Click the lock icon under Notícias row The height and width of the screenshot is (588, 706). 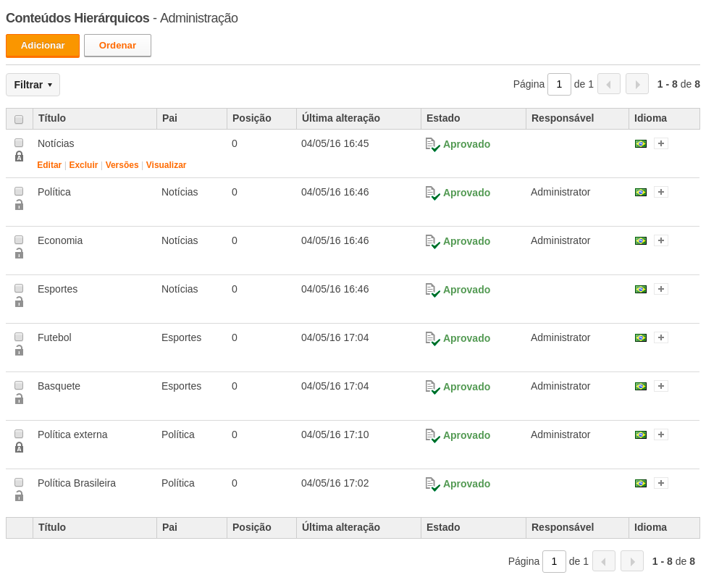point(19,156)
